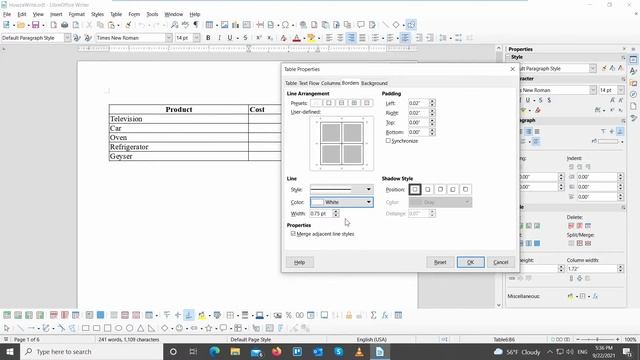Click the Insert Special Character omega icon
Viewport: 640px width, 360px height.
click(x=285, y=25)
